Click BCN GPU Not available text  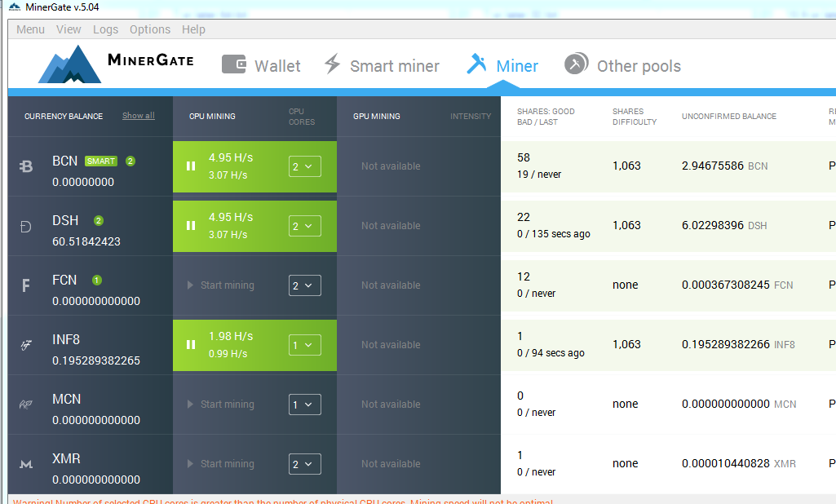pyautogui.click(x=391, y=166)
